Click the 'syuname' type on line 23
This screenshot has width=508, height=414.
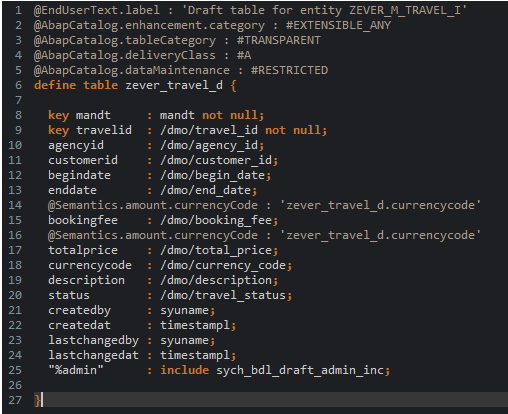coord(185,340)
